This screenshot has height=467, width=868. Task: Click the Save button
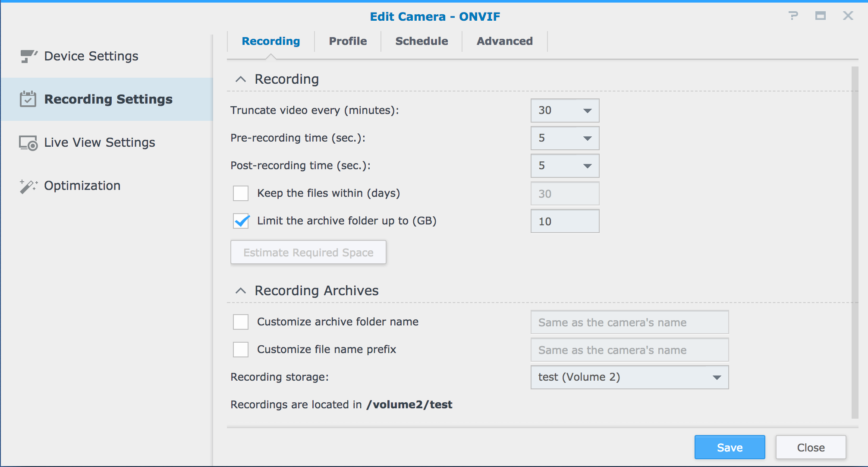(730, 447)
